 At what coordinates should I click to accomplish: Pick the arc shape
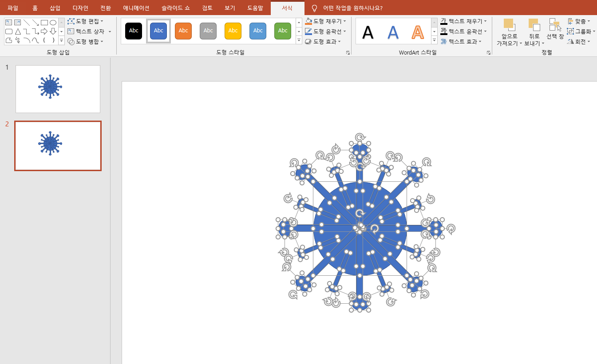(x=26, y=40)
